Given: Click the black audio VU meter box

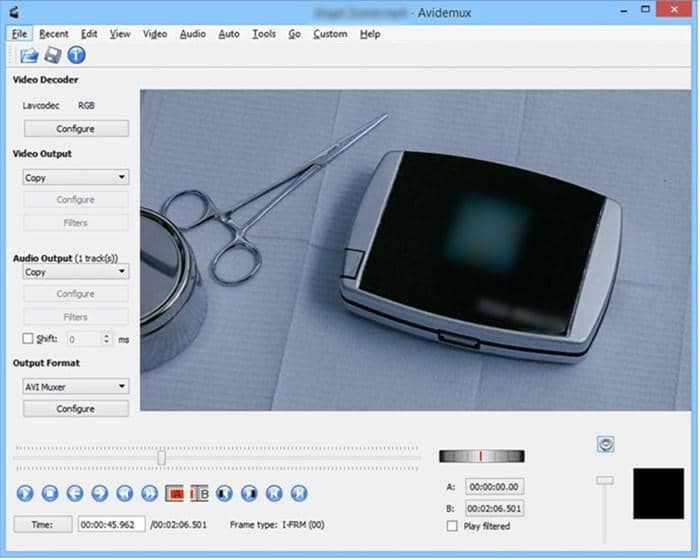Looking at the screenshot, I should (x=658, y=493).
